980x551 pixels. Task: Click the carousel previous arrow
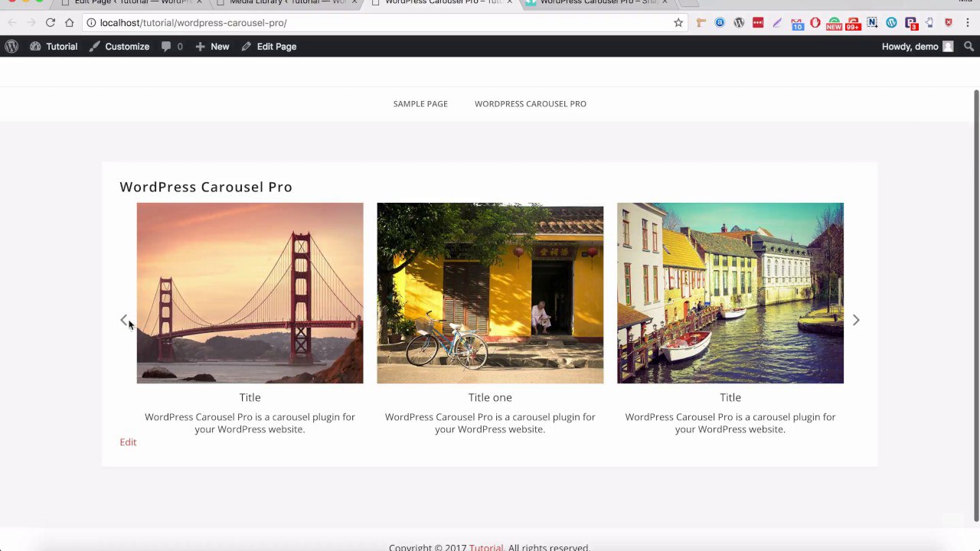(x=124, y=320)
